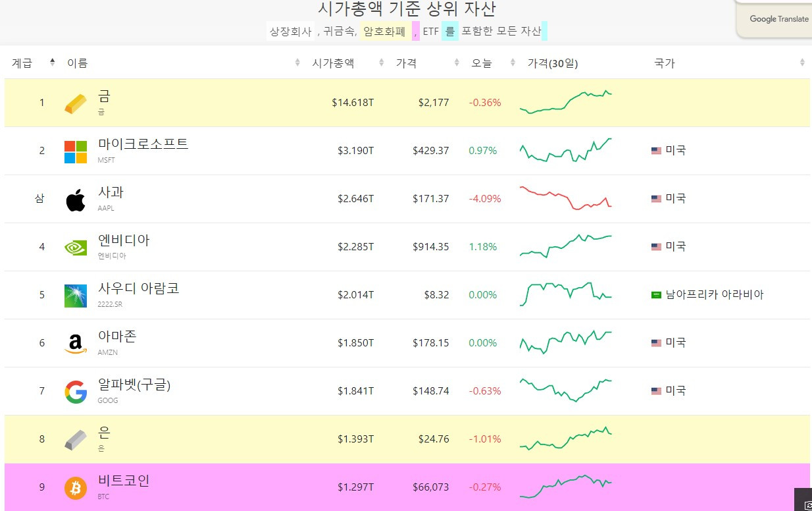812x511 pixels.
Task: Click the -4.09% change value
Action: (485, 199)
